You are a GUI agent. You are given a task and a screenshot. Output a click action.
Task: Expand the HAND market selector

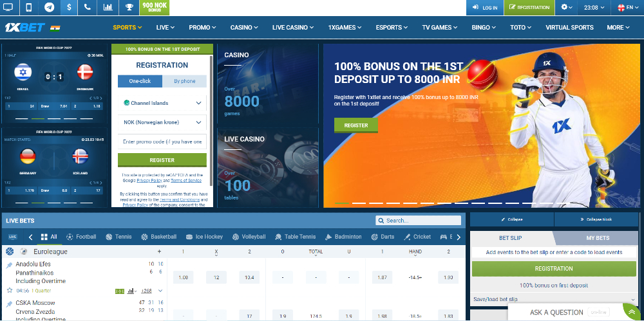[415, 252]
